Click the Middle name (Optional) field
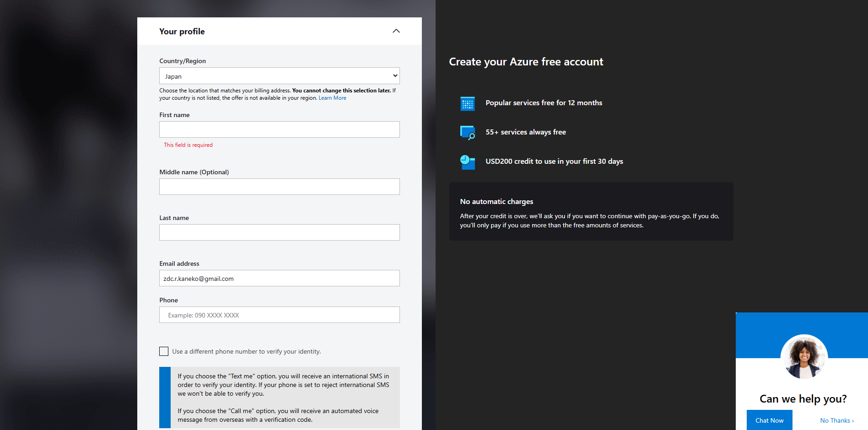Screen dimensions: 868x430 coord(279,187)
